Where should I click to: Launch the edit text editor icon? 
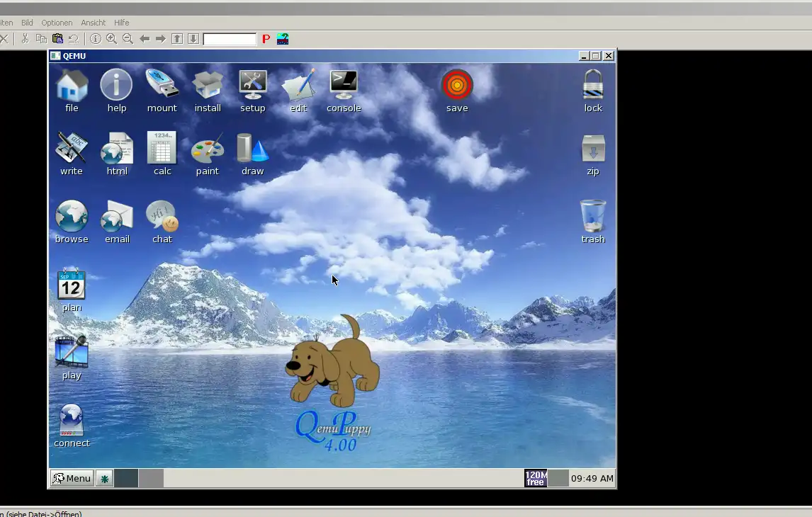point(298,86)
